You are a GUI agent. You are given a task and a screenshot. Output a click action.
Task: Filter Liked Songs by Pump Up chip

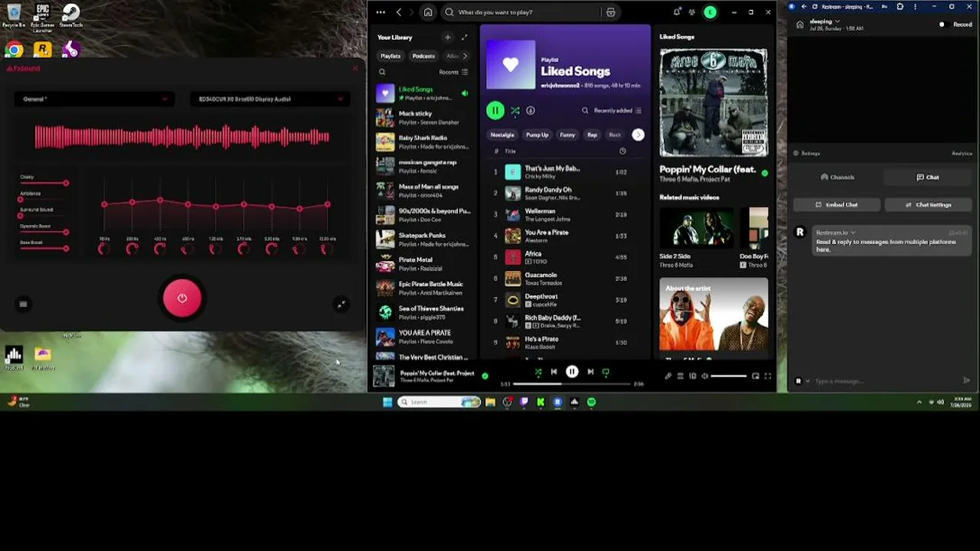pyautogui.click(x=537, y=135)
